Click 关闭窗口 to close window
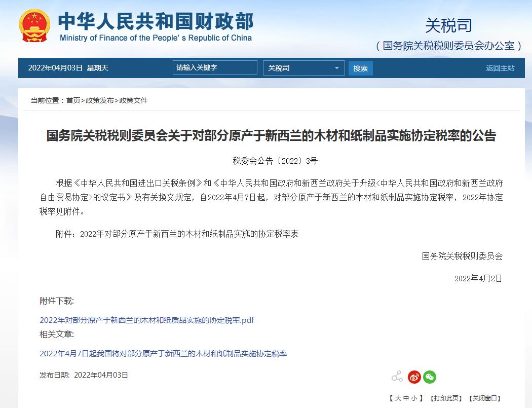The height and width of the screenshot is (408, 532). point(485,398)
